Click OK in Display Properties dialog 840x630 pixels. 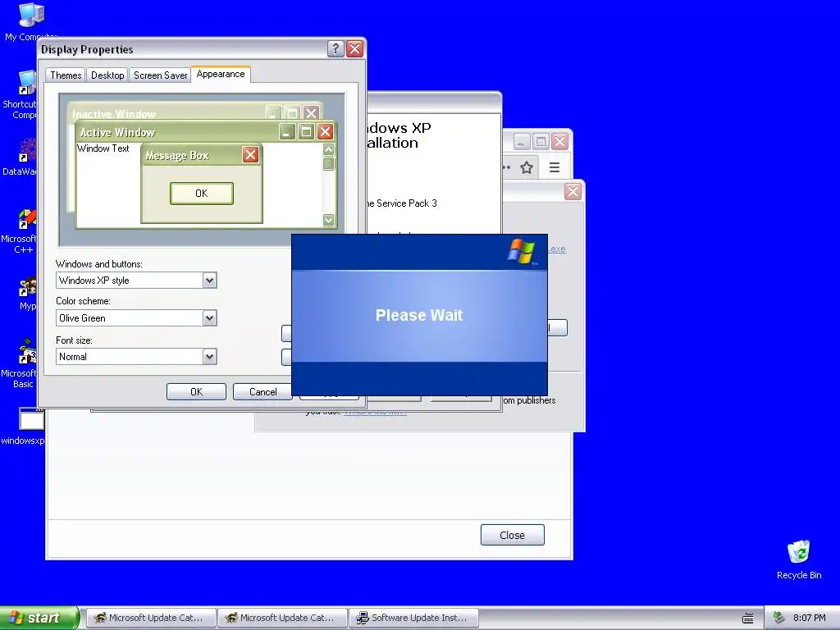196,391
